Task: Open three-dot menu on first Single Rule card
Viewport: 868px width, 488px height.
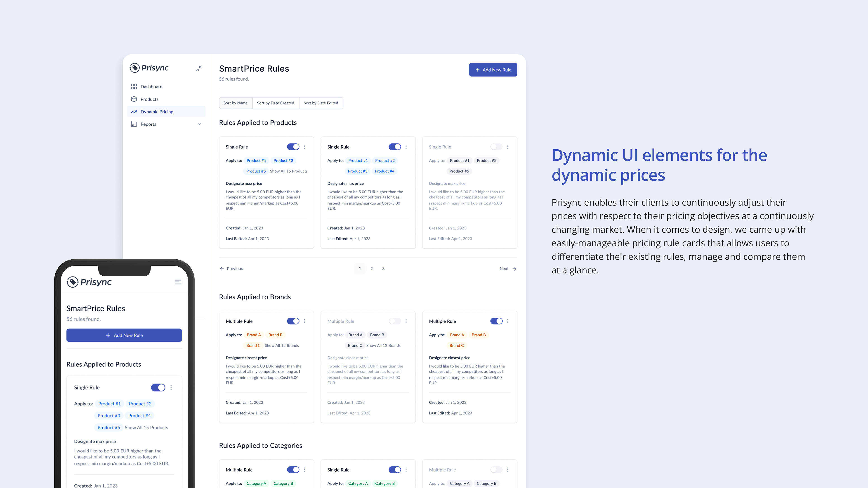Action: [x=304, y=147]
